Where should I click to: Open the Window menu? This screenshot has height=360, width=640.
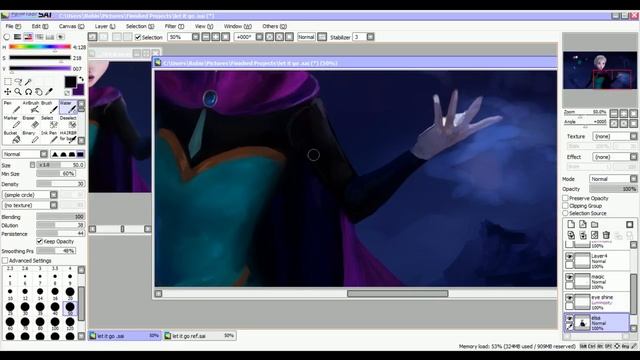pos(238,26)
